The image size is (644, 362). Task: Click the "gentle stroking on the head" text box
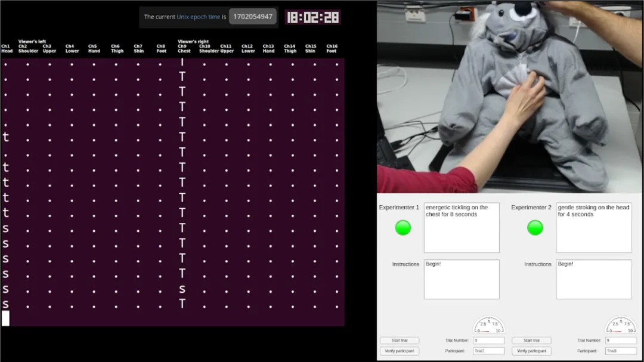click(x=594, y=228)
